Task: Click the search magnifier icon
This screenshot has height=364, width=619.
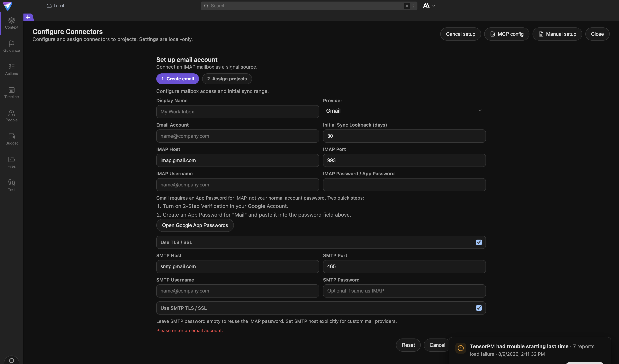Action: point(206,6)
